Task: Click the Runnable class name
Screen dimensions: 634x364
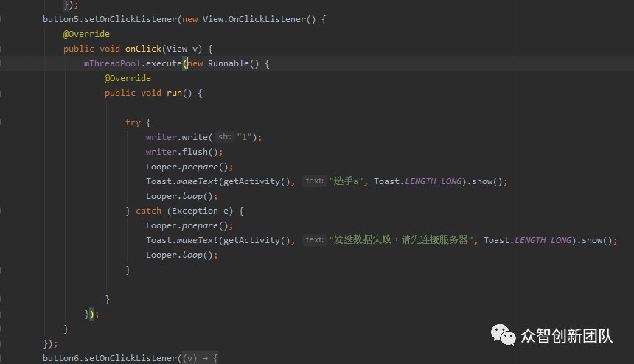Action: (229, 63)
